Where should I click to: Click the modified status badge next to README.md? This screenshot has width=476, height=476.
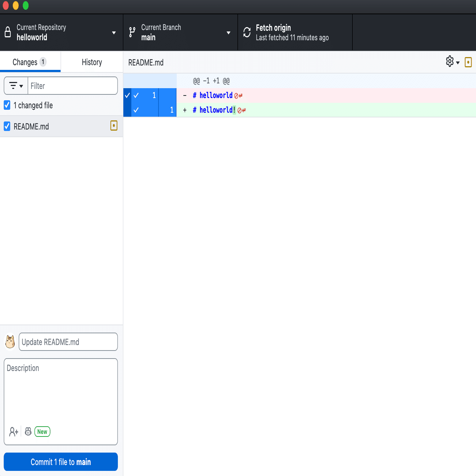coord(114,126)
